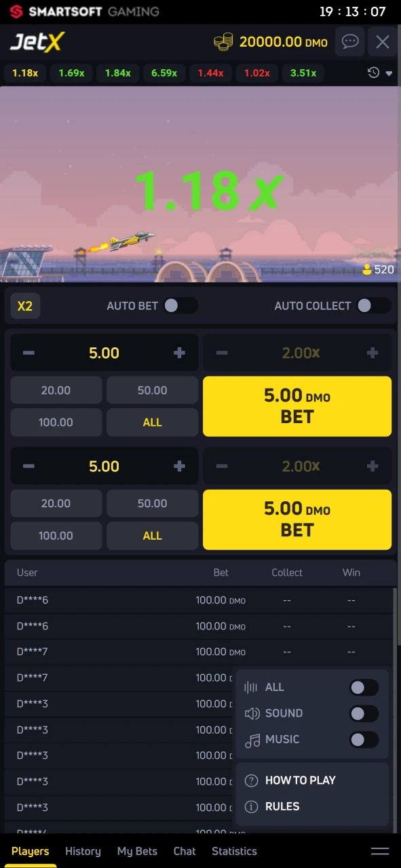Click the JetX game logo
Screen dimensions: 401x868
tap(37, 42)
